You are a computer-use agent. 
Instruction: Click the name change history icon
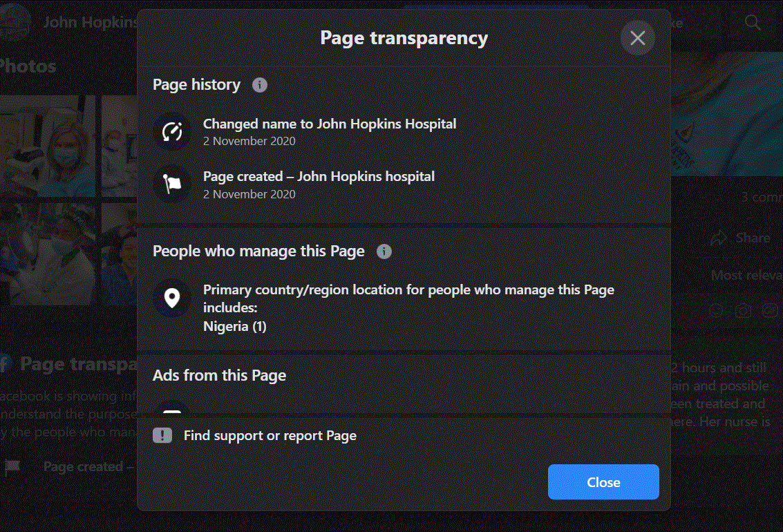(x=172, y=132)
